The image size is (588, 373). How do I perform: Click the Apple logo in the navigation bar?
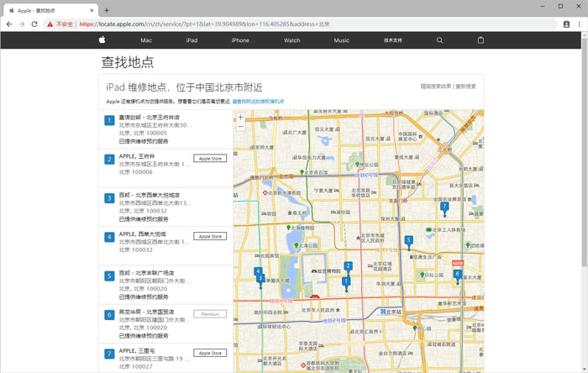102,39
